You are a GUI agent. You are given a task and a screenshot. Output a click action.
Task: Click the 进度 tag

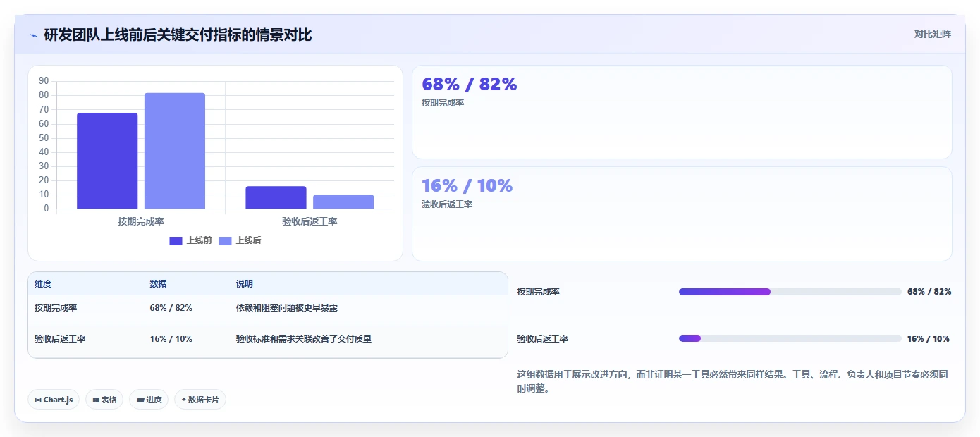(x=149, y=400)
